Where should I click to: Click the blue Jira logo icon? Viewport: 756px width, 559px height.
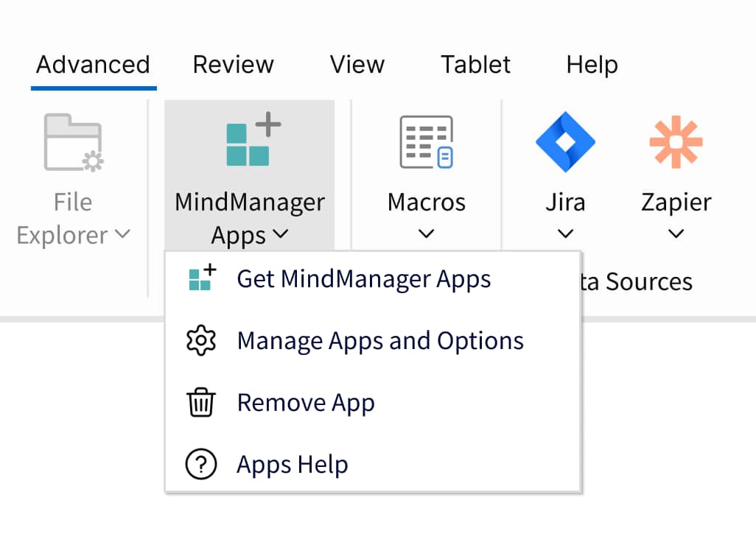(x=564, y=141)
